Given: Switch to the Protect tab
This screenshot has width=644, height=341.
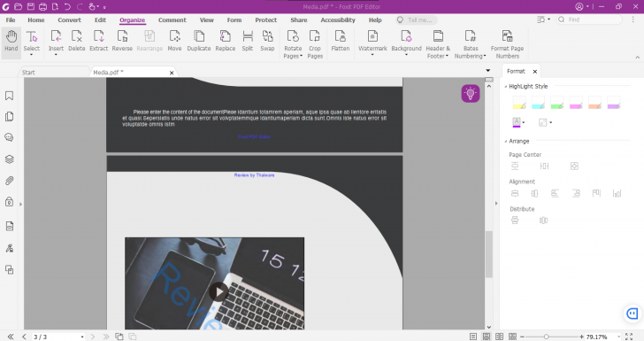Looking at the screenshot, I should pos(265,19).
